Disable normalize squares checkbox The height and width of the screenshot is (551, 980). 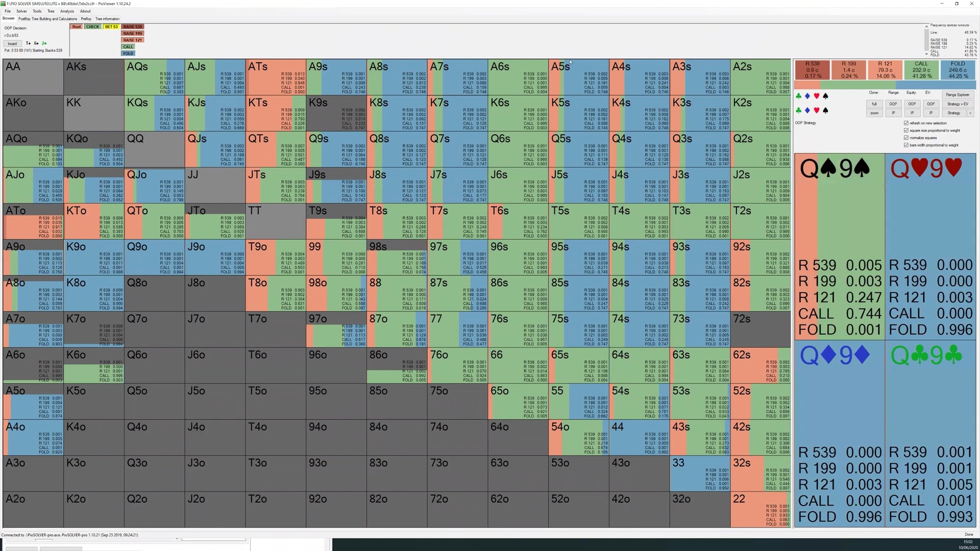(x=906, y=138)
